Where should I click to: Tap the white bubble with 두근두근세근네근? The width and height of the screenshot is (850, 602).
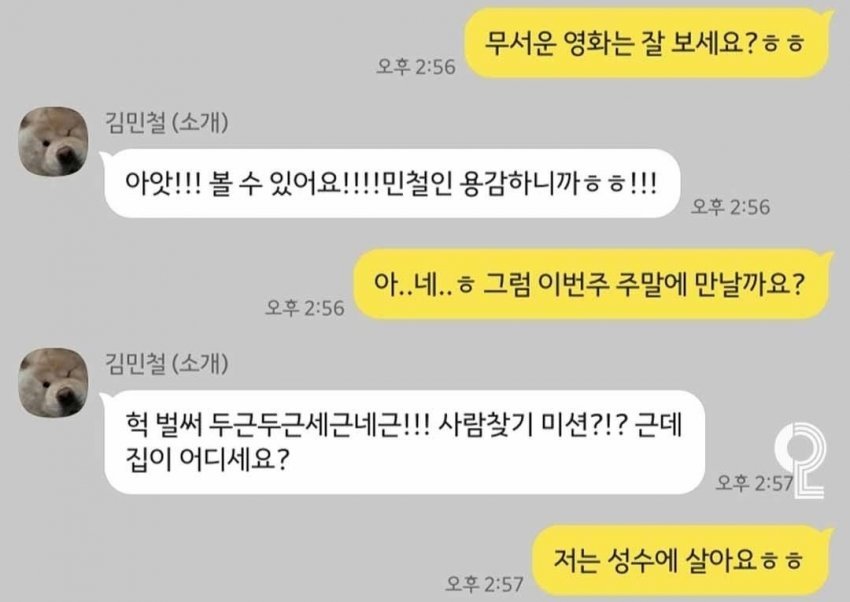click(x=404, y=442)
